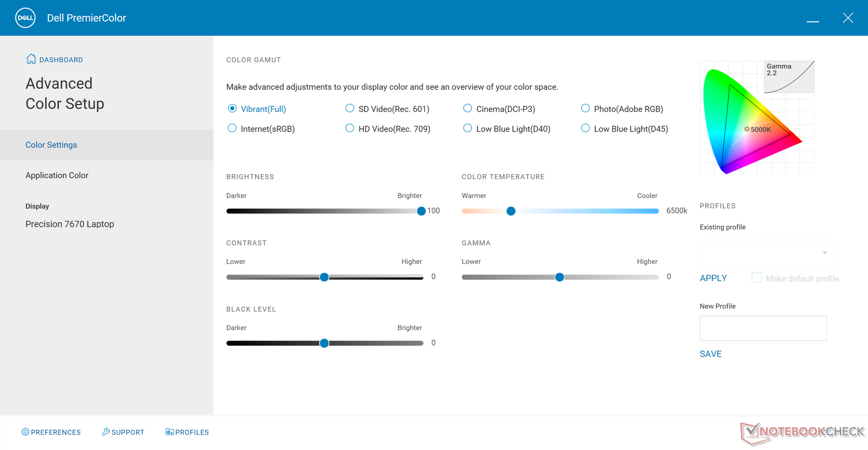Open the Color Settings section

pyautogui.click(x=107, y=145)
